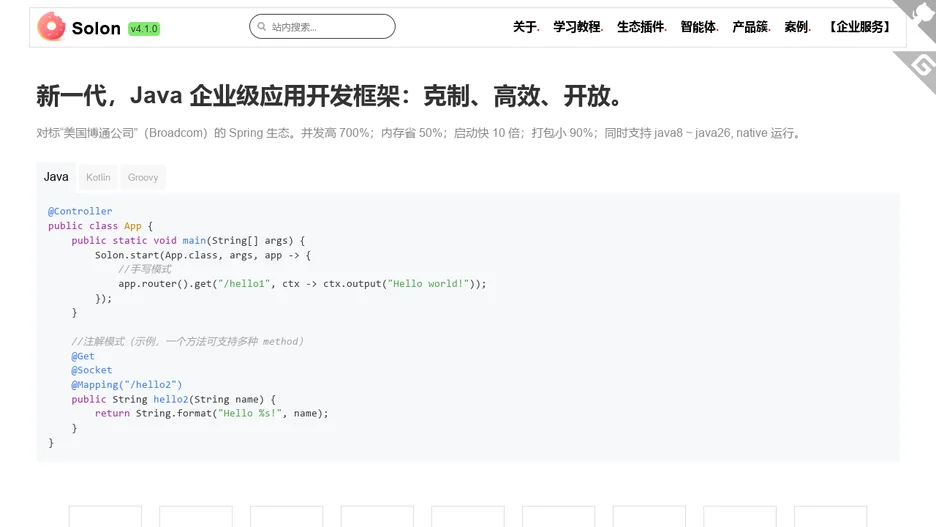Click the app.router().get("/hello1" line
Viewport: 936px width, 527px height.
pyautogui.click(x=302, y=283)
